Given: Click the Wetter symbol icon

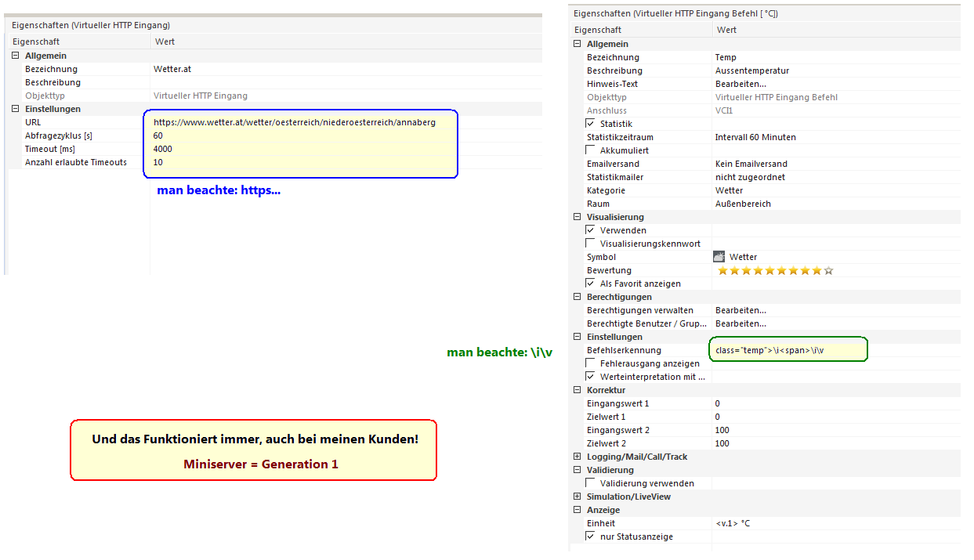Looking at the screenshot, I should click(719, 257).
